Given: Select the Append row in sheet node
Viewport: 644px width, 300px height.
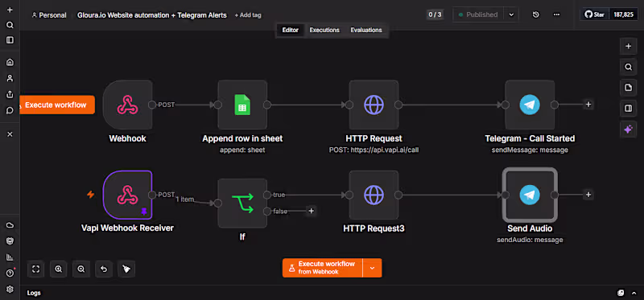Looking at the screenshot, I should [242, 105].
